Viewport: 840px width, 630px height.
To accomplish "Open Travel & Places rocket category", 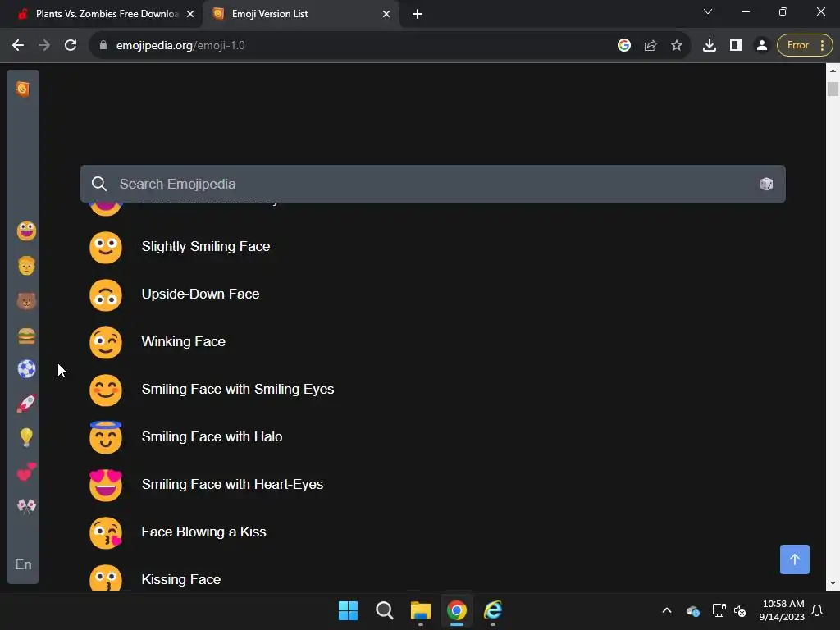I will [26, 404].
